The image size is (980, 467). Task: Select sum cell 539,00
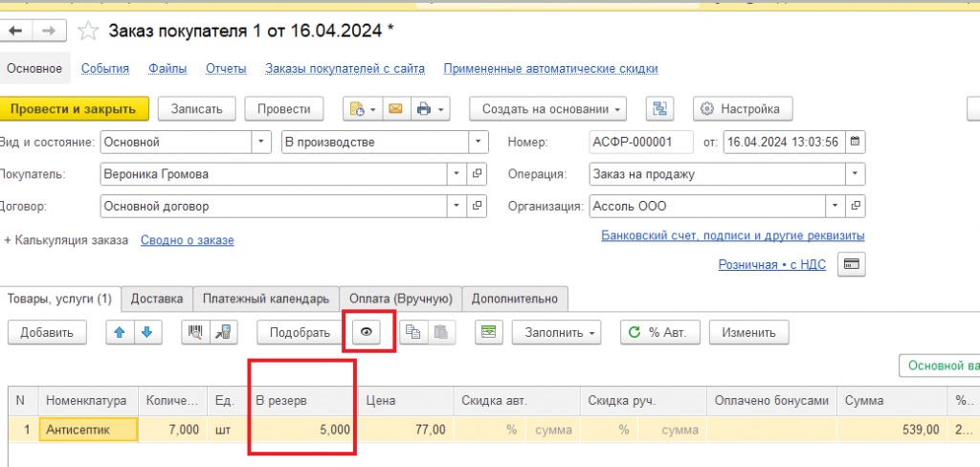pos(891,430)
